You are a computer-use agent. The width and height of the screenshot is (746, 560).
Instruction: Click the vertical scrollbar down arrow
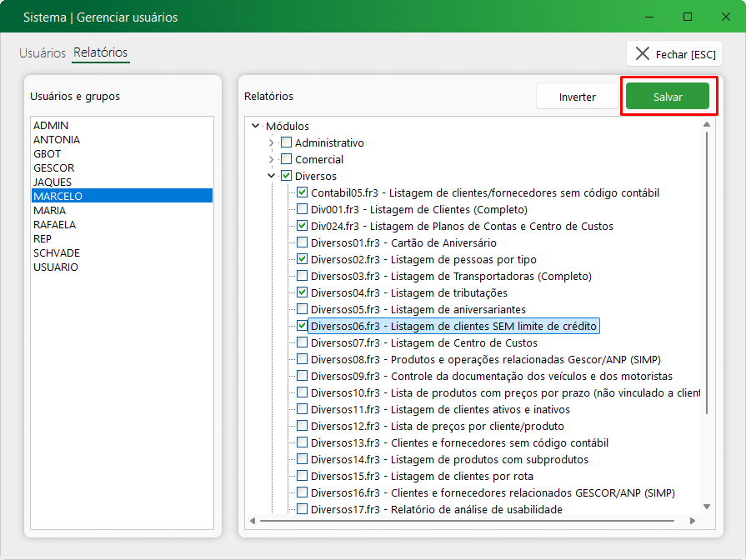click(x=707, y=506)
